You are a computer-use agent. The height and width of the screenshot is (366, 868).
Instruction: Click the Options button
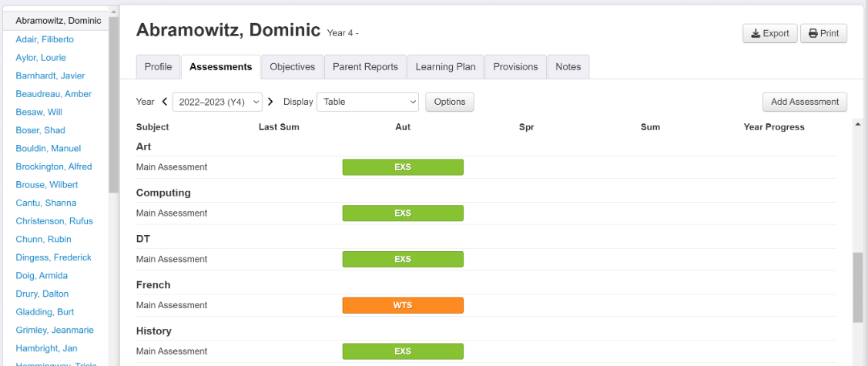point(450,102)
